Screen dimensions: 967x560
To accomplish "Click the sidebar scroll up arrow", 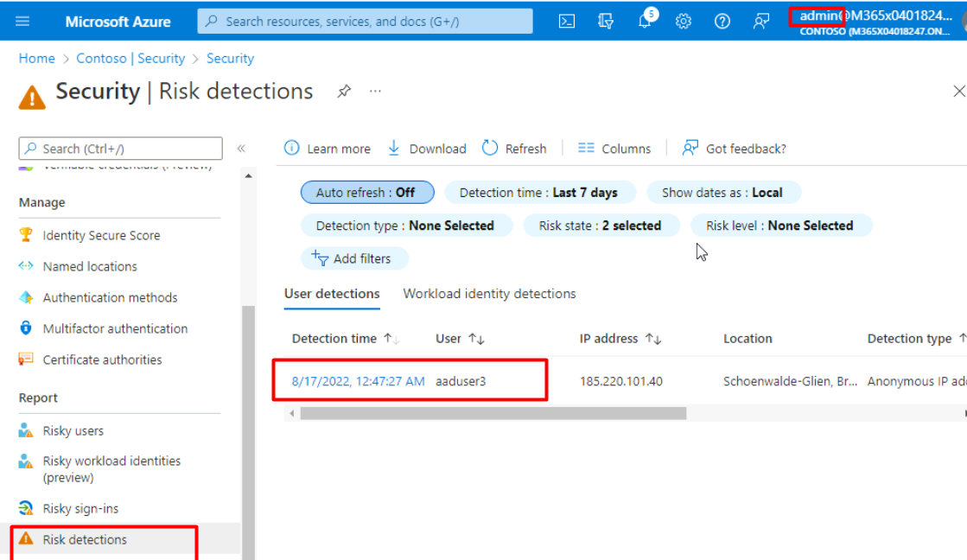I will coord(248,176).
